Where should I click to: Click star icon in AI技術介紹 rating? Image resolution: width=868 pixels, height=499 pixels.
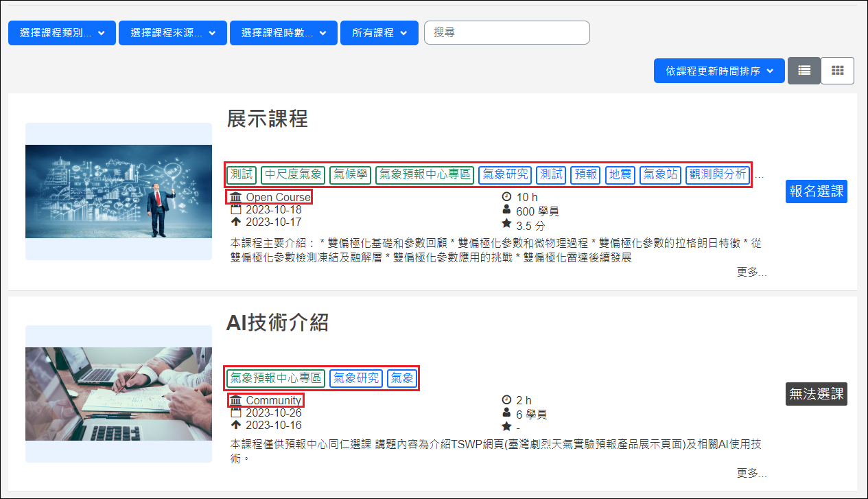pyautogui.click(x=507, y=426)
